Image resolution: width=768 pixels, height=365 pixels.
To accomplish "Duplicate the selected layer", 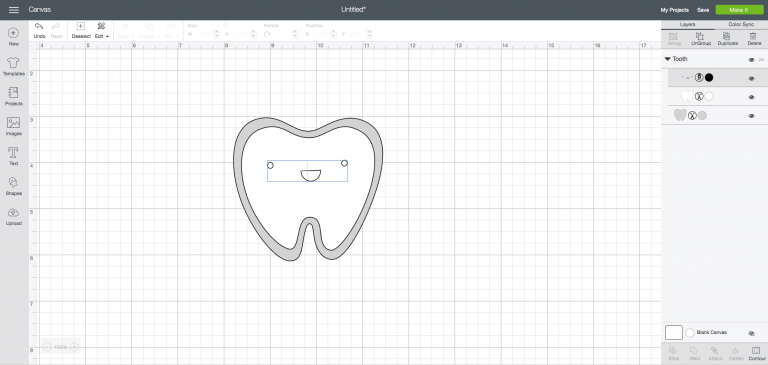I will tap(727, 39).
